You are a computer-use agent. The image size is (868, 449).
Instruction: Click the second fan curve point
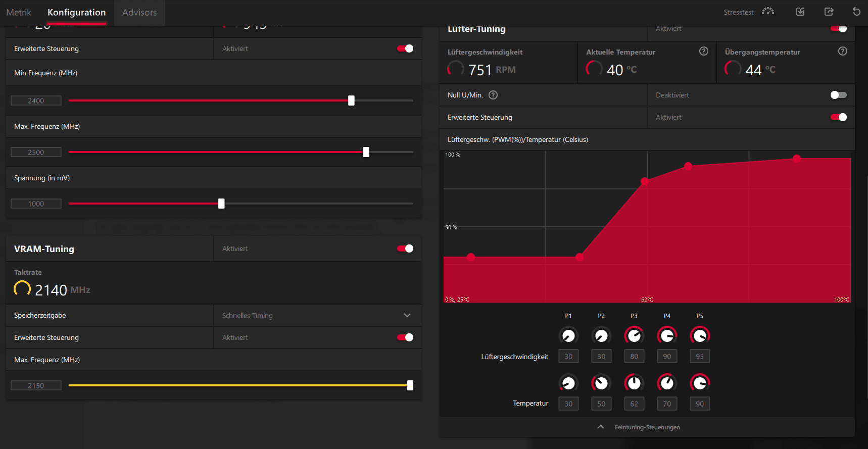coord(580,257)
